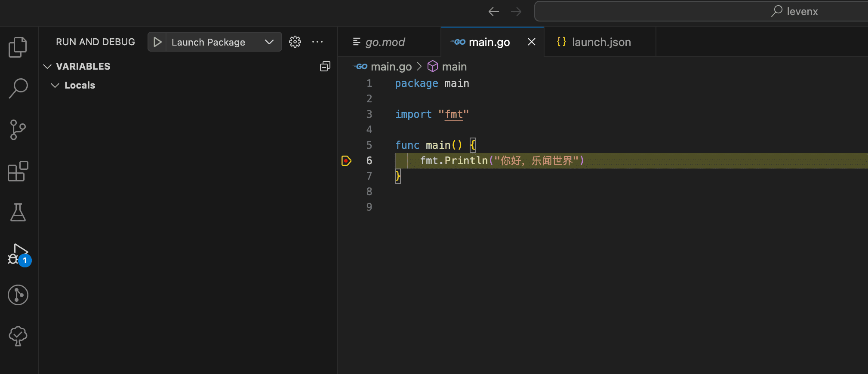Image resolution: width=868 pixels, height=374 pixels.
Task: Click line number 9 in the gutter
Action: (x=369, y=207)
